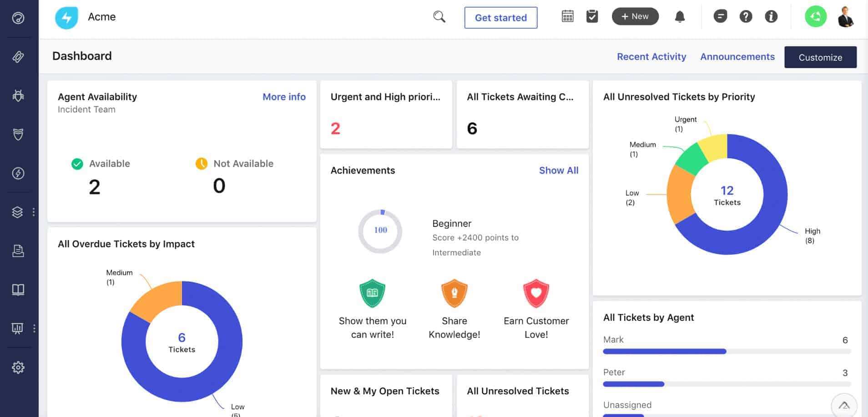Click the 'Mark' agent name
868x417 pixels.
click(613, 340)
